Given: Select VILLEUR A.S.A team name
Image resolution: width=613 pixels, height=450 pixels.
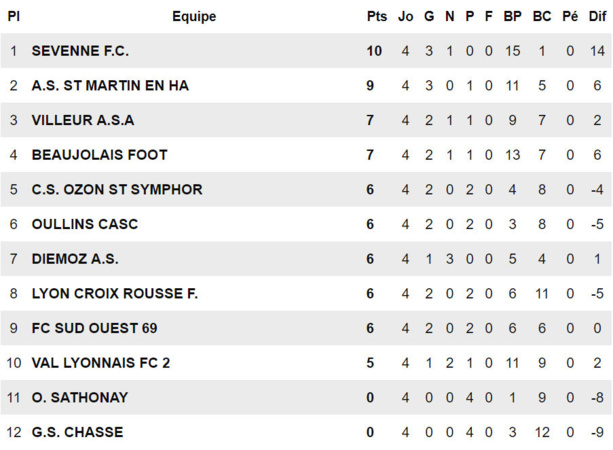Looking at the screenshot, I should pos(83,120).
